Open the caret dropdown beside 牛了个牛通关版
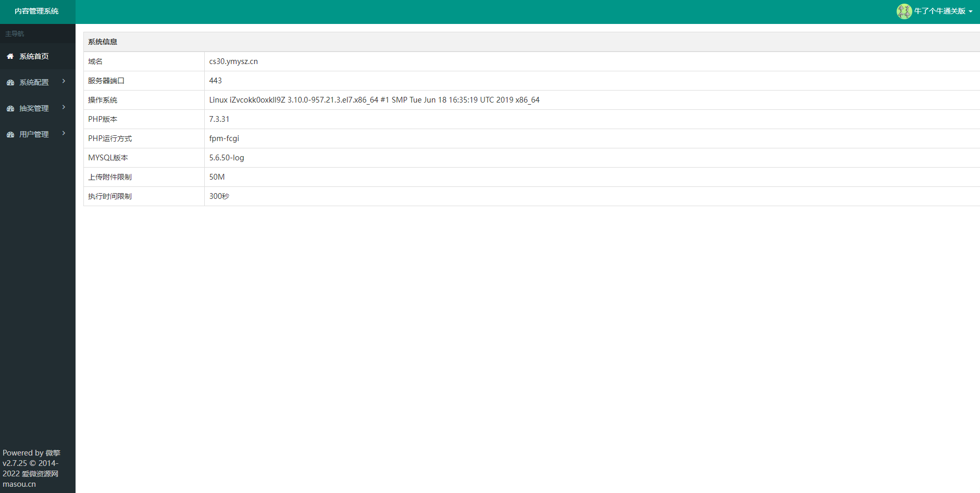Viewport: 980px width, 493px height. (971, 11)
